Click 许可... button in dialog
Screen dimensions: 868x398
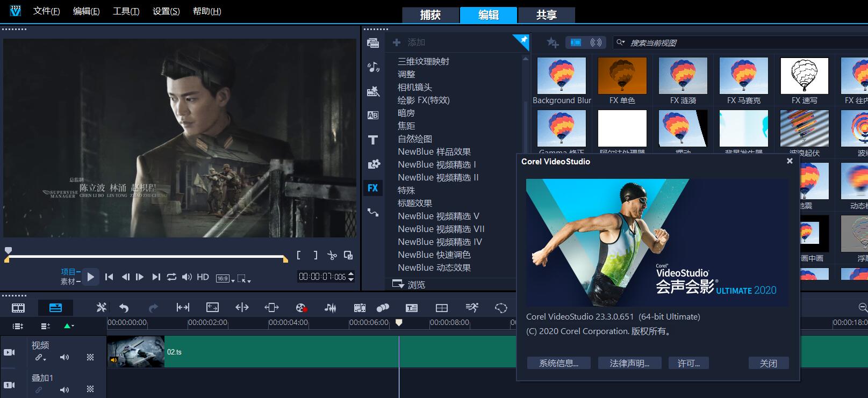point(688,364)
